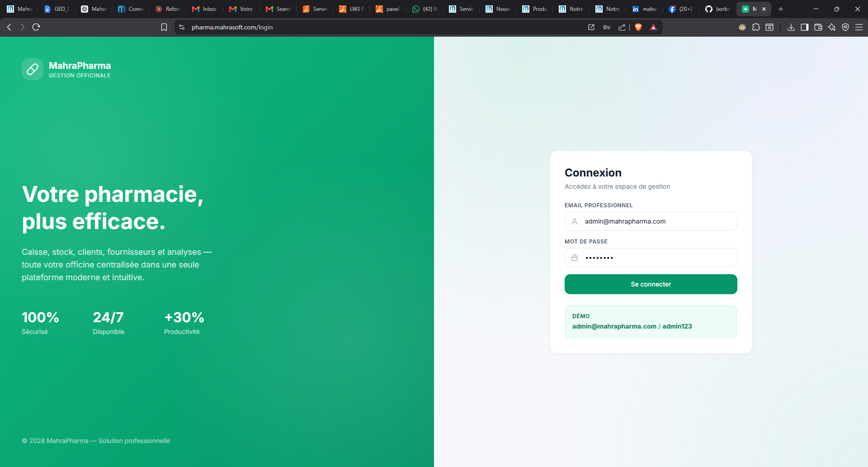Click the avatar extension icon in toolbar
The width and height of the screenshot is (868, 467).
coord(742,27)
